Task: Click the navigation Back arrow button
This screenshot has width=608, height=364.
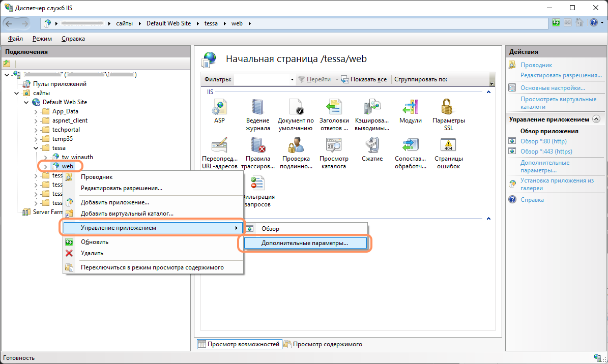Action: tap(11, 23)
